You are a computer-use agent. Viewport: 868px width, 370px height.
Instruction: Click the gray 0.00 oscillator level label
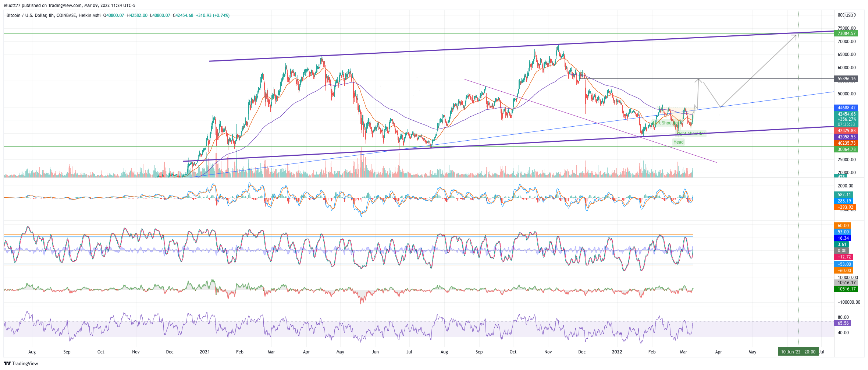click(842, 251)
